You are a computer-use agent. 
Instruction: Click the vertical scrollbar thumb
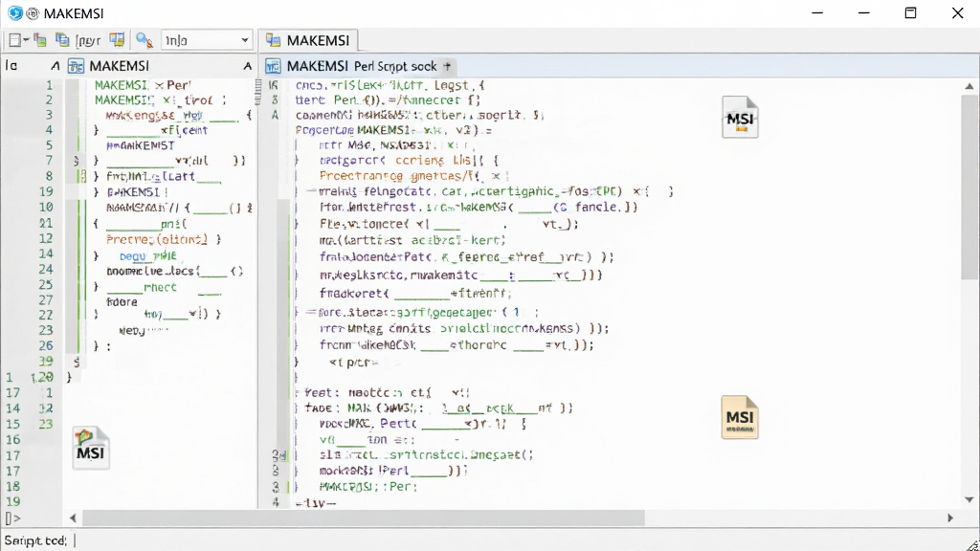pos(969,187)
